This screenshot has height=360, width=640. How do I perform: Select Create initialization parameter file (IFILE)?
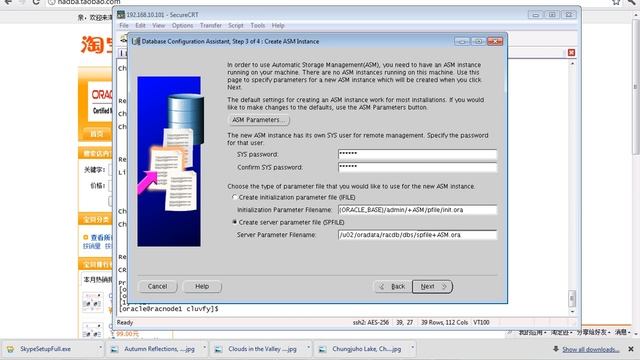[235, 197]
